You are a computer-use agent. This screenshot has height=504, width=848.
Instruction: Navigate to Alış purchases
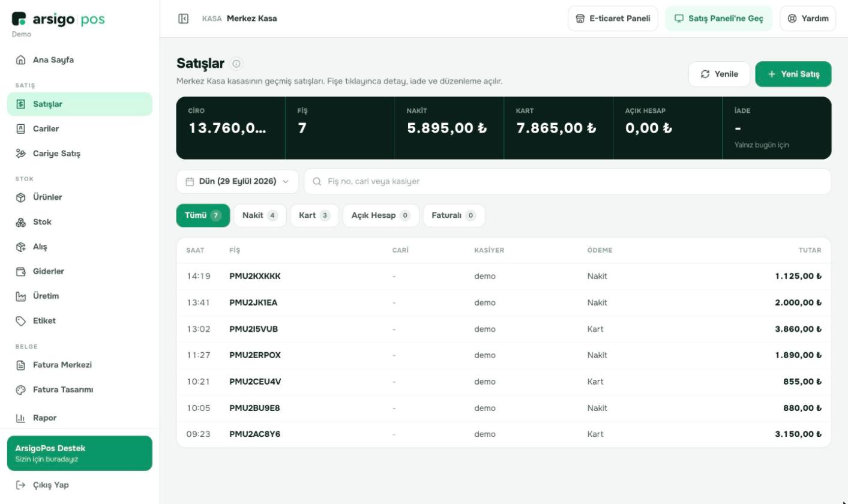point(80,247)
